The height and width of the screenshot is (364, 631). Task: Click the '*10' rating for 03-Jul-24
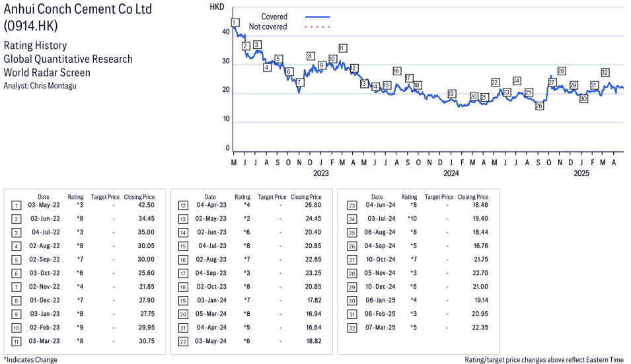[412, 219]
